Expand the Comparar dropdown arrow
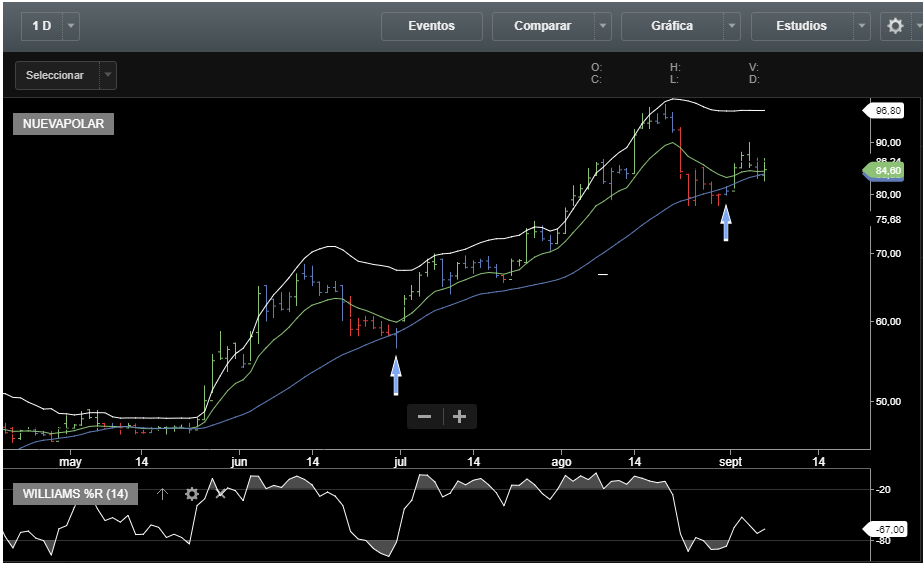The width and height of the screenshot is (923, 563). tap(602, 26)
